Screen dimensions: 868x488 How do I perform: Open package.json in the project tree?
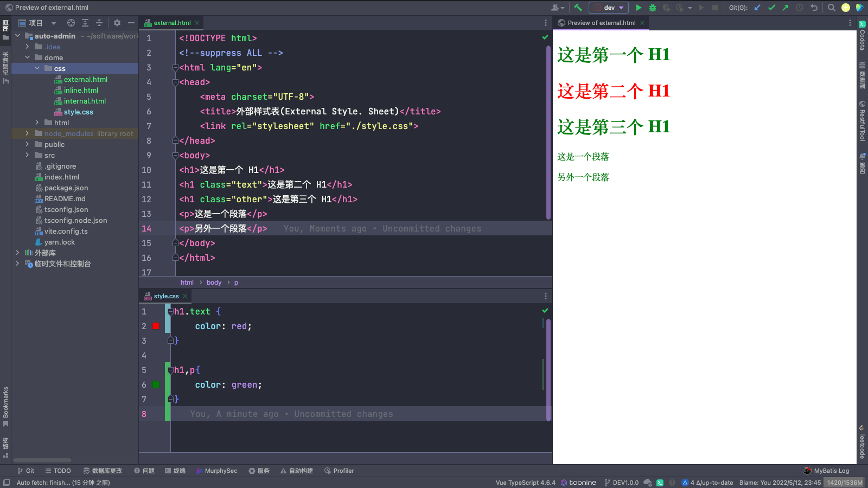click(66, 188)
